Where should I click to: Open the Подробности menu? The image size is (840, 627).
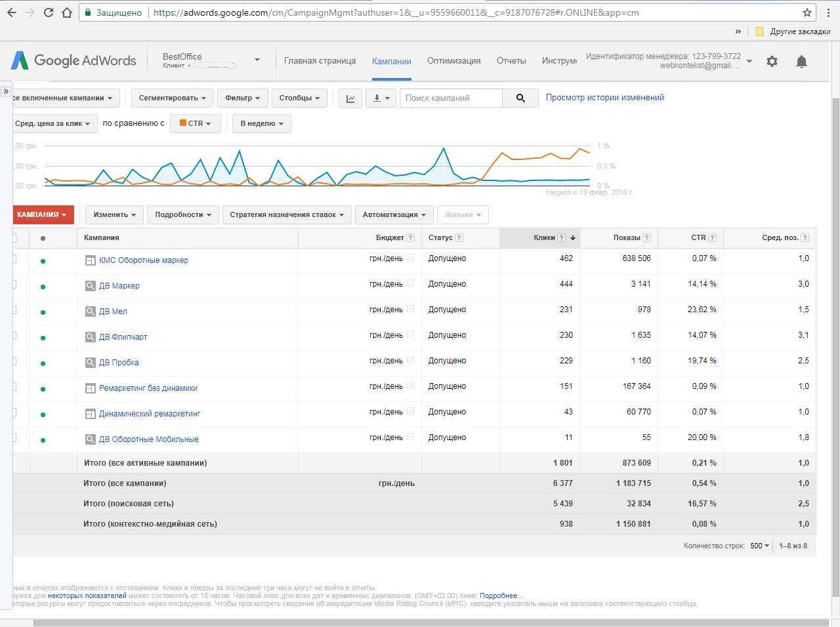[x=183, y=214]
